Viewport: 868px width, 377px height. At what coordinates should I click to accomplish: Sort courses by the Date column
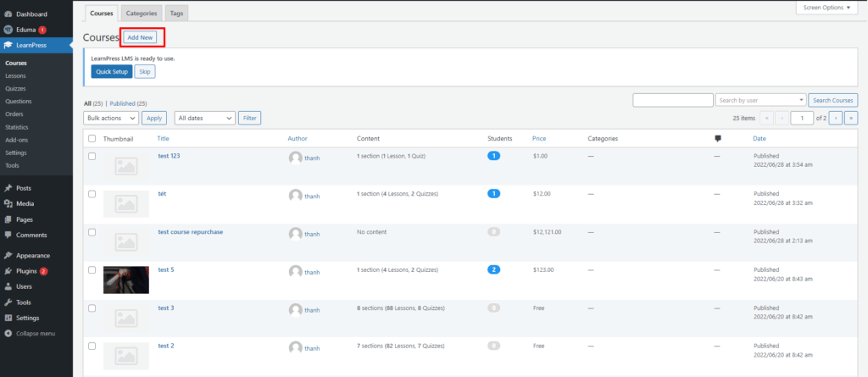(x=759, y=138)
